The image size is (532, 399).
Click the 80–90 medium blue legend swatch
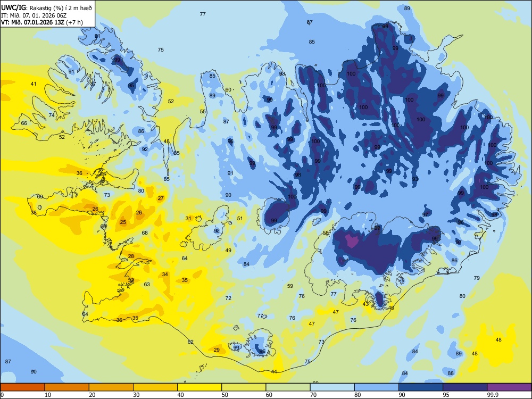pyautogui.click(x=377, y=387)
